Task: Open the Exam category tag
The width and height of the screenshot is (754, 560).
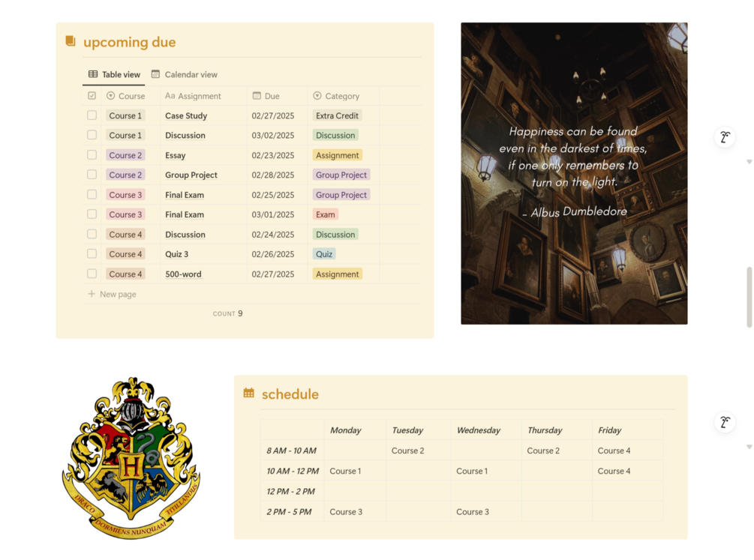Action: (326, 214)
